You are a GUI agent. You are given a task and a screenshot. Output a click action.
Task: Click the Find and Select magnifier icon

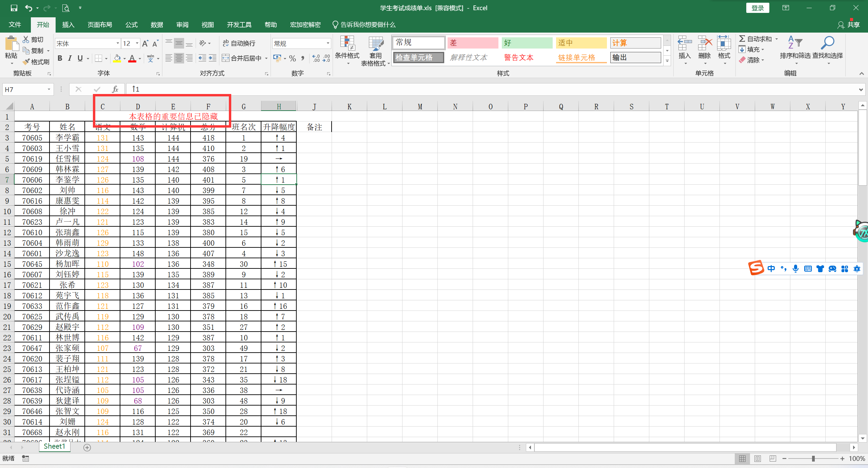tap(827, 43)
